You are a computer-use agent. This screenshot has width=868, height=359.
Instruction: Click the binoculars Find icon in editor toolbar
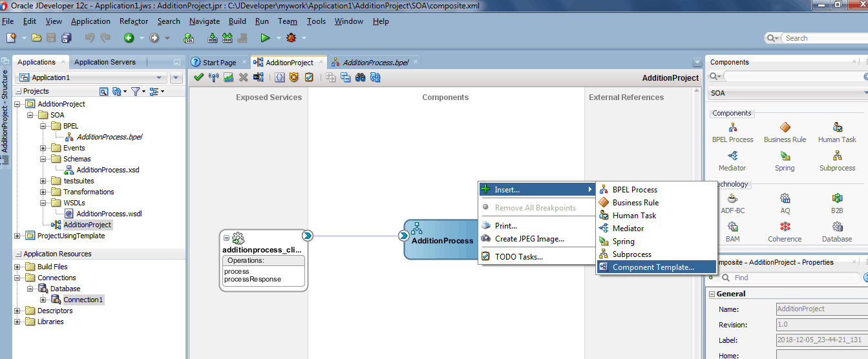(361, 77)
